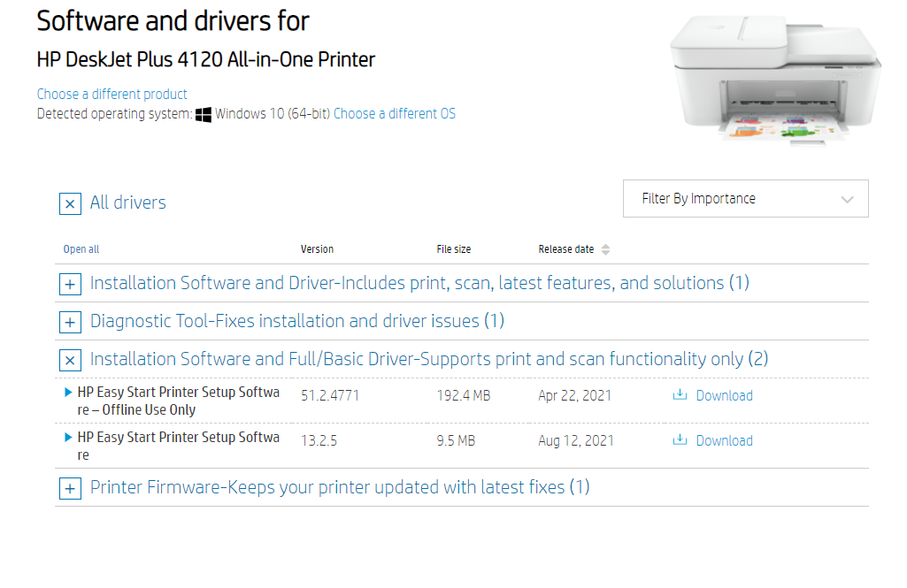Viewport: 907px width, 588px height.
Task: Click Printer Firmware-Keeps your printer updated heading
Action: coord(340,487)
